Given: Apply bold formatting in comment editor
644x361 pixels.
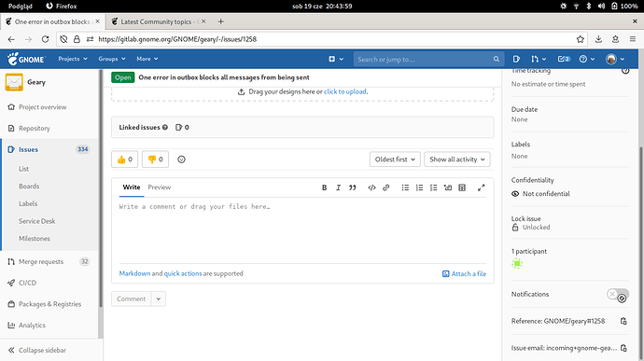Looking at the screenshot, I should (324, 187).
